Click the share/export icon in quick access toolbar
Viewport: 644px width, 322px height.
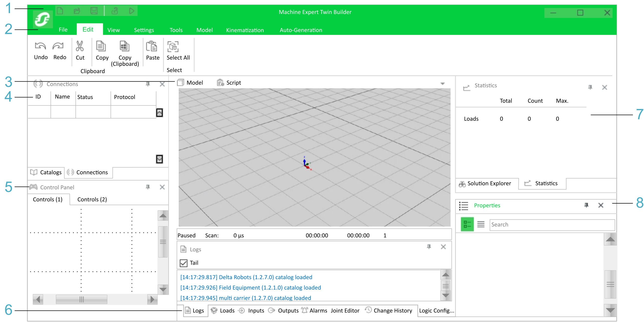115,11
